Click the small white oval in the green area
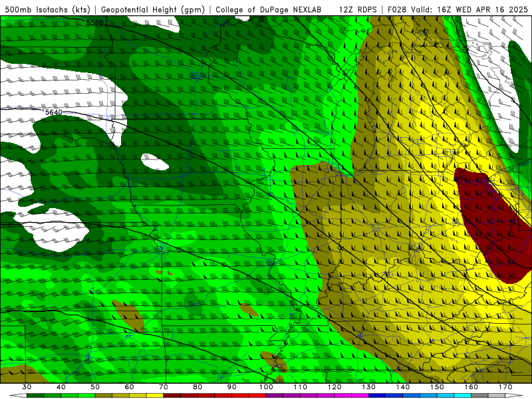 (155, 162)
